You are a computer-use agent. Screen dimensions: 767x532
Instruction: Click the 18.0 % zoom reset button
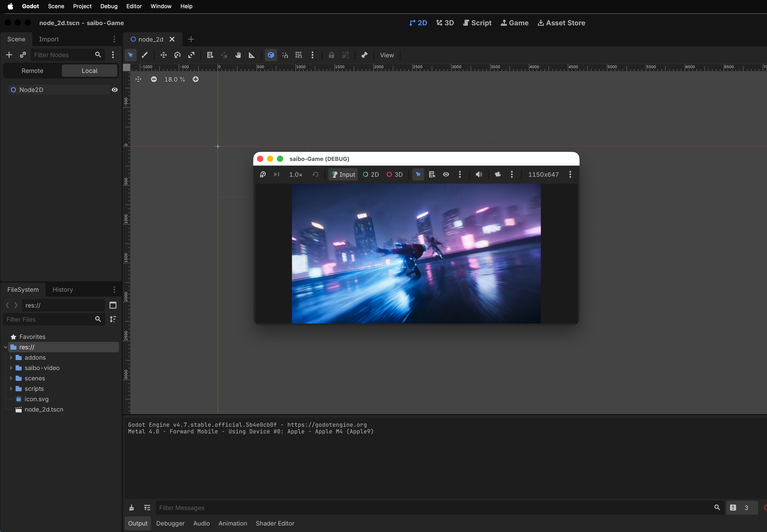tap(174, 79)
